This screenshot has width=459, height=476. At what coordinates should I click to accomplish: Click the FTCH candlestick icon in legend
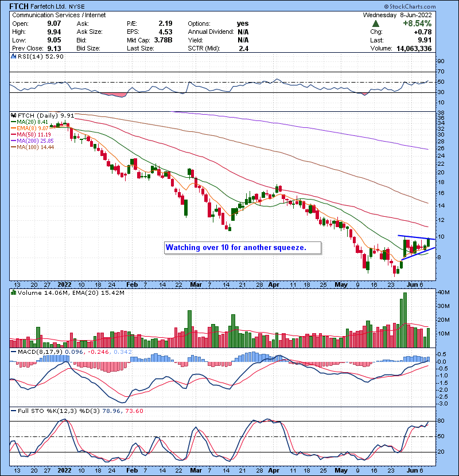pyautogui.click(x=13, y=116)
